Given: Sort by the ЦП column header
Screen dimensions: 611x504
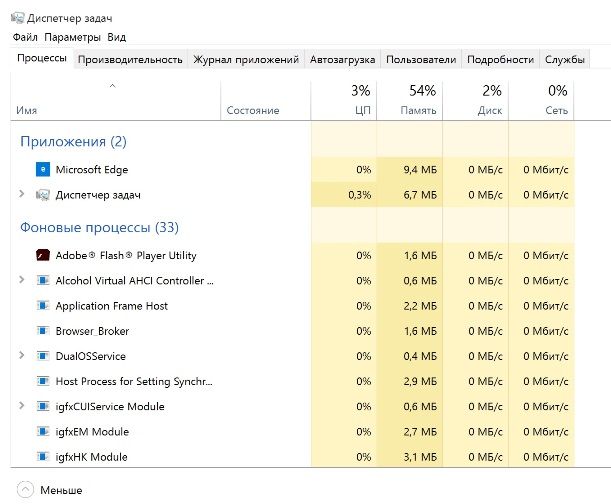Looking at the screenshot, I should pyautogui.click(x=344, y=100).
